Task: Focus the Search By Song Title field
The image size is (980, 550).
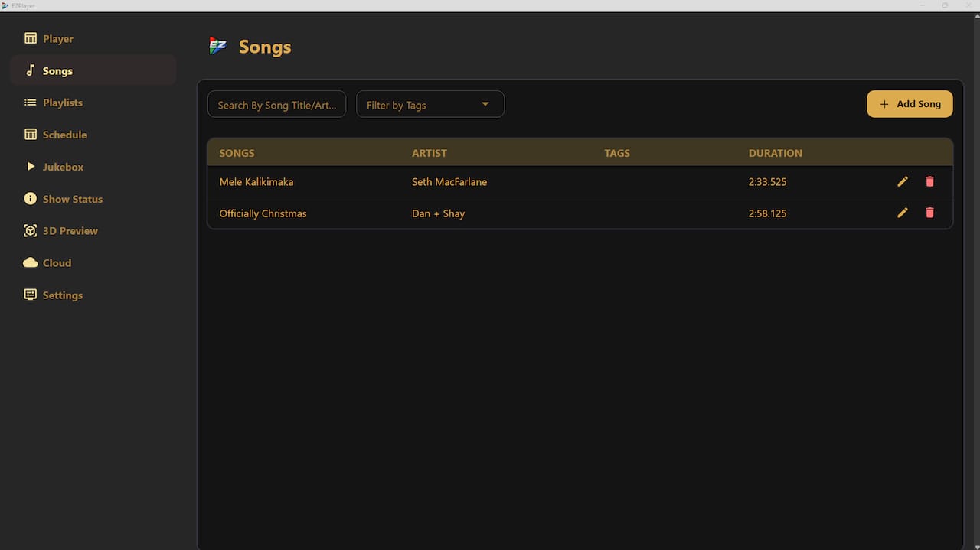Action: point(276,105)
